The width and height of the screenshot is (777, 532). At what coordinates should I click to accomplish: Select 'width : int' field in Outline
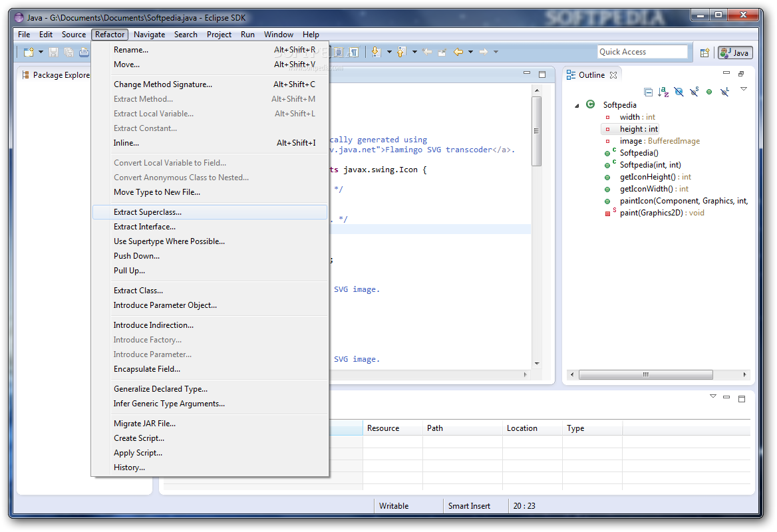(x=637, y=117)
